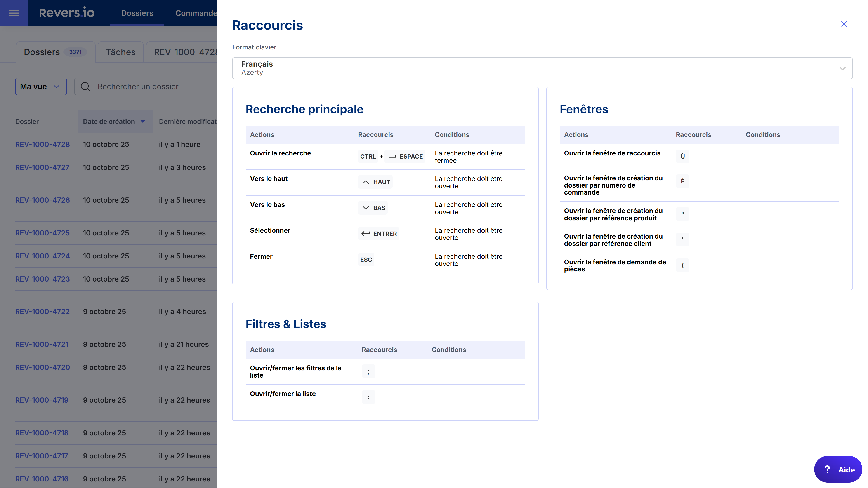This screenshot has width=868, height=488.
Task: Open the Aide help button
Action: (838, 469)
